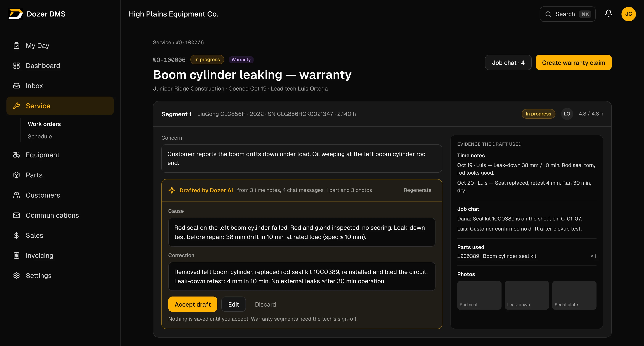Click into the Concern text box
Image resolution: width=644 pixels, height=346 pixels.
pos(302,158)
